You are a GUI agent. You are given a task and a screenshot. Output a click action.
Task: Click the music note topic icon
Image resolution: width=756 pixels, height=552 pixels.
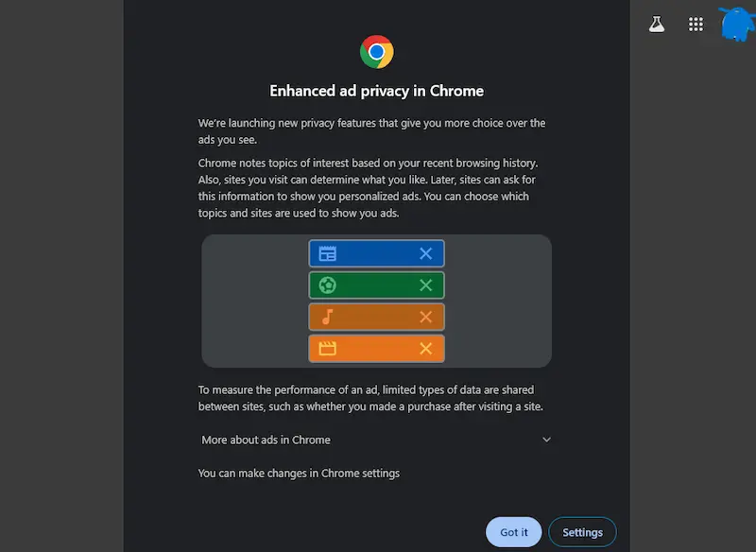(x=328, y=317)
